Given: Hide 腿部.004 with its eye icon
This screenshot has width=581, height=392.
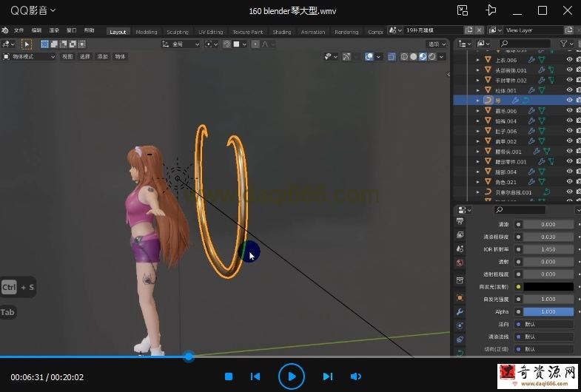Looking at the screenshot, I should click(569, 171).
